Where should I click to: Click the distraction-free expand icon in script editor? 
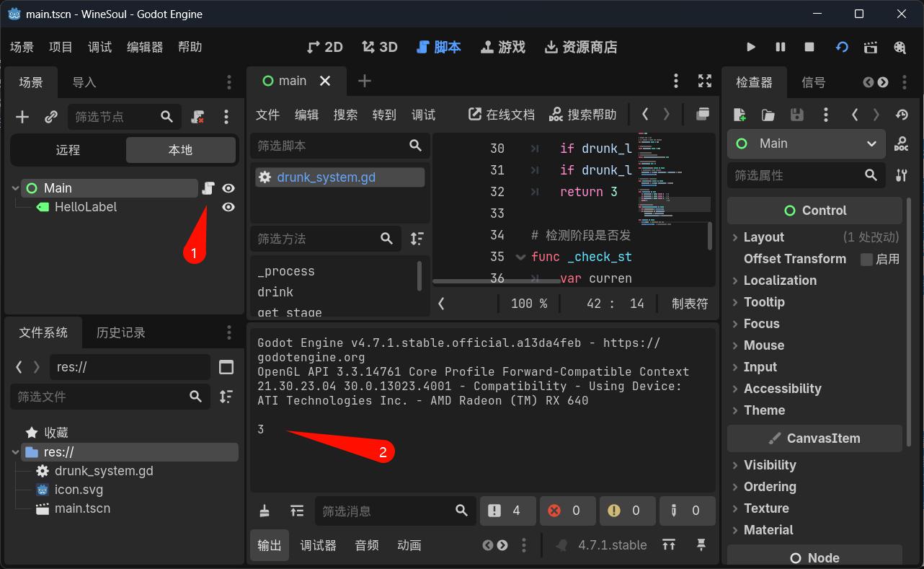pyautogui.click(x=705, y=81)
